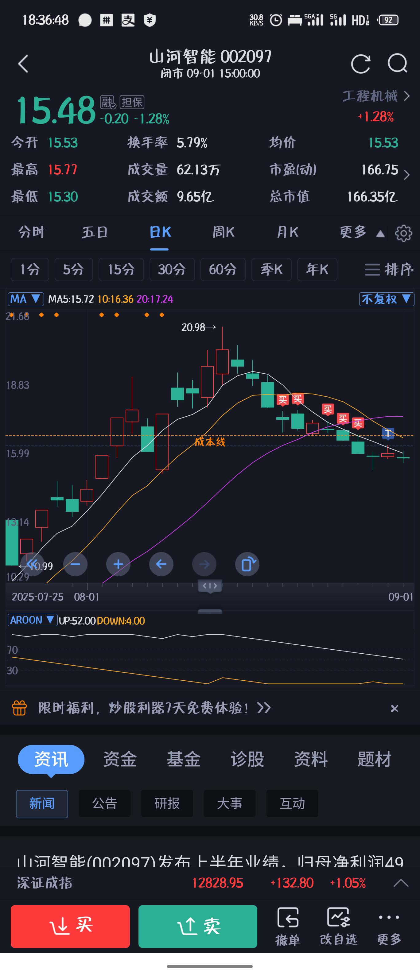
Task: Open the 资金 capital flow tab
Action: [120, 759]
